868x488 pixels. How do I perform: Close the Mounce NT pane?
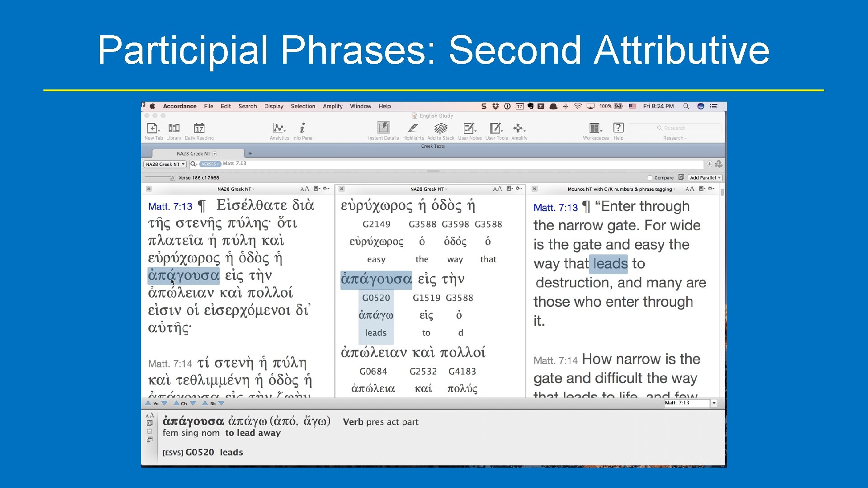534,189
